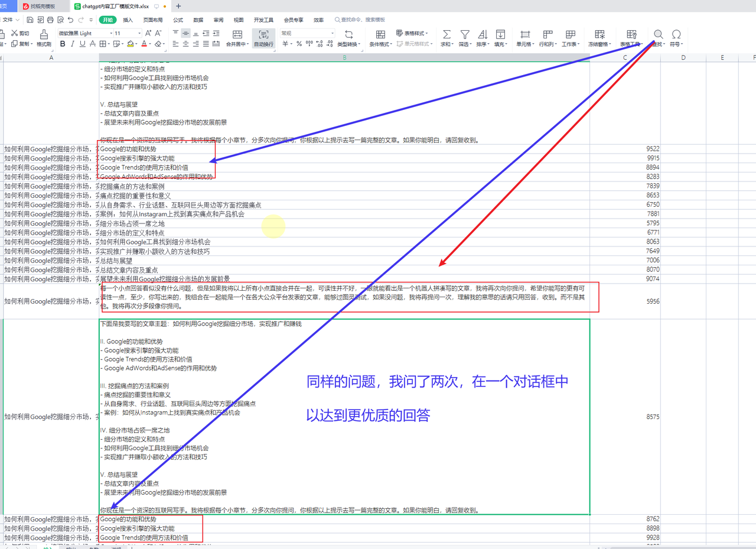Click the + new tab button
Viewport: 756px width, 549px height.
(x=178, y=6)
